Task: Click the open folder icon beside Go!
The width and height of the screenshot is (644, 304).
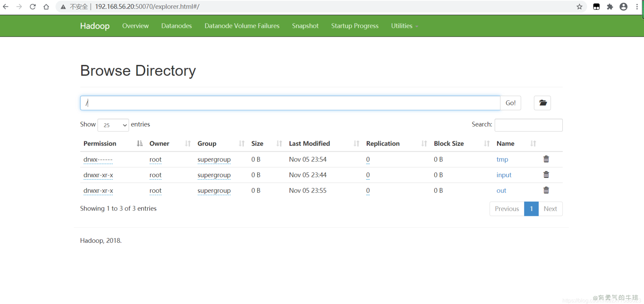Action: (542, 103)
